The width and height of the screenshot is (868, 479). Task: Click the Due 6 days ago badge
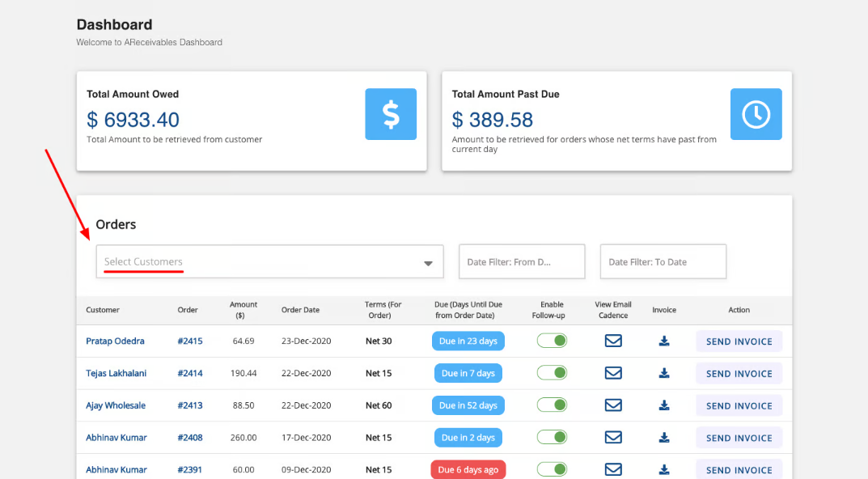pyautogui.click(x=468, y=470)
